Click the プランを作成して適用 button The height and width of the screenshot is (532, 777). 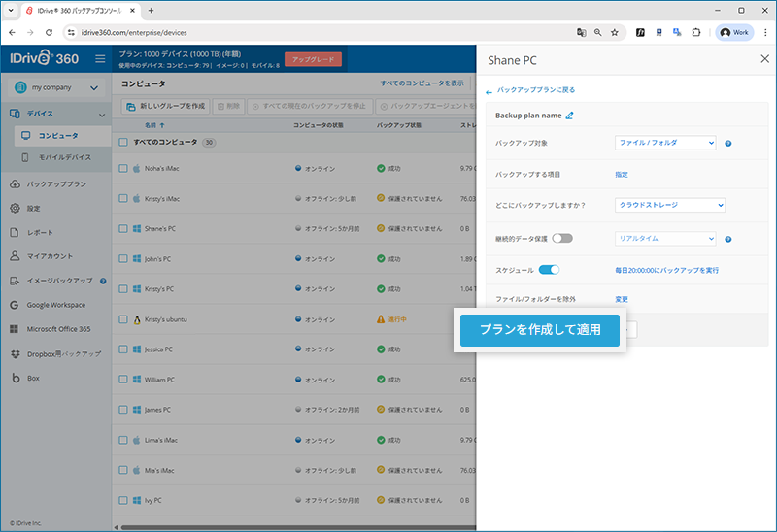tap(540, 330)
